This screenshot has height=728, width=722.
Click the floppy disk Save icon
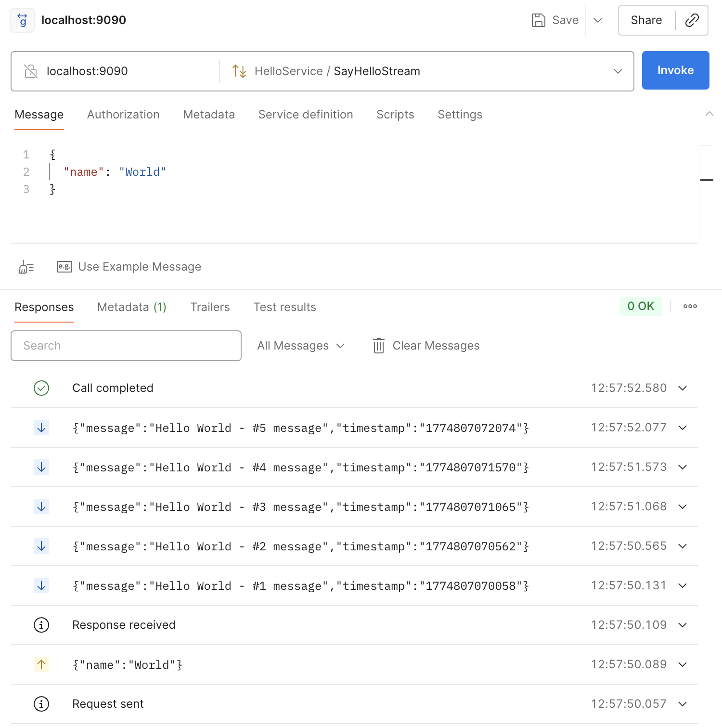(538, 20)
